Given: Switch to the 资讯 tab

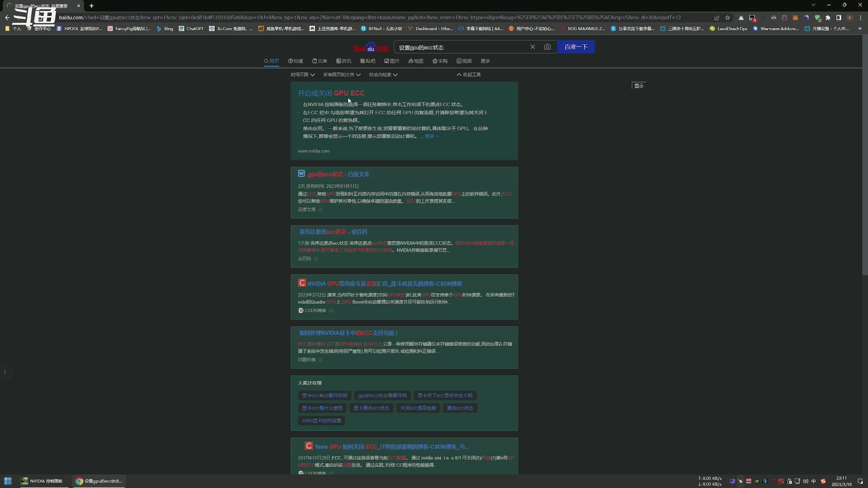Looking at the screenshot, I should 344,61.
